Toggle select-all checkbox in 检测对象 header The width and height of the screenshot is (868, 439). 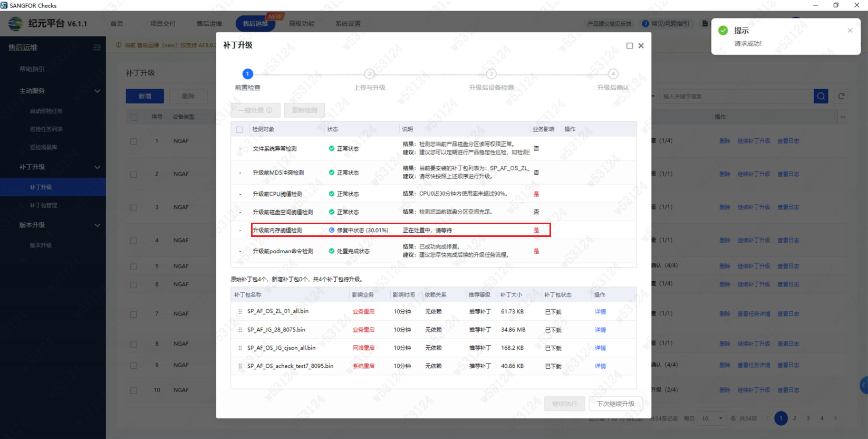tap(239, 129)
